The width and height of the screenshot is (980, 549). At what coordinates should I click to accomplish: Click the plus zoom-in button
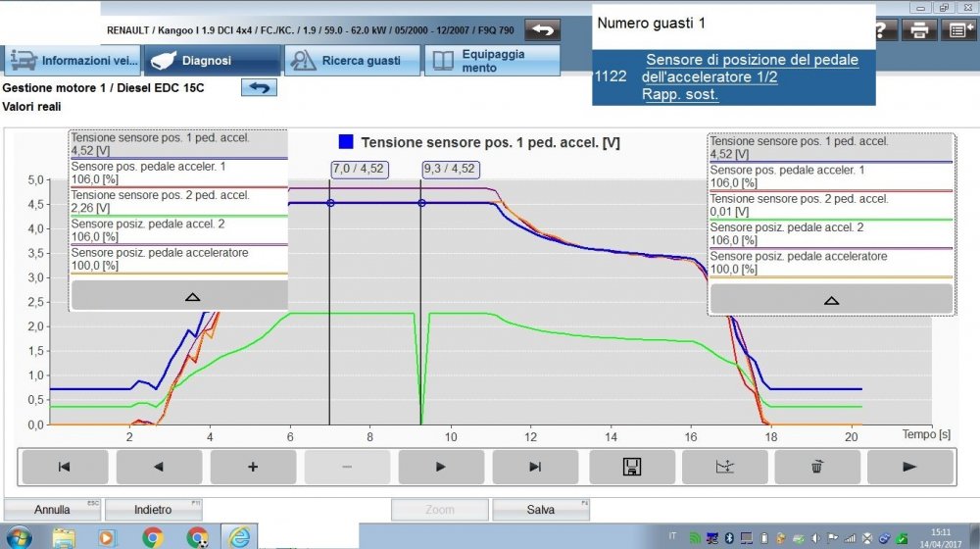252,467
